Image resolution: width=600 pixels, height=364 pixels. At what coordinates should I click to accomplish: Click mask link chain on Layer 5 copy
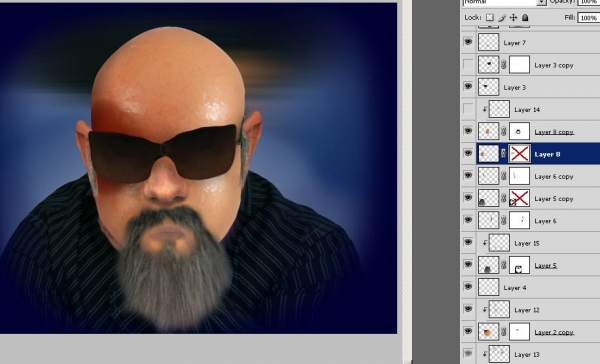504,198
